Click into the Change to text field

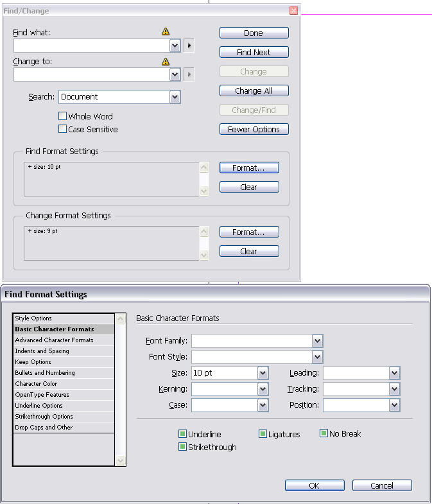(92, 74)
